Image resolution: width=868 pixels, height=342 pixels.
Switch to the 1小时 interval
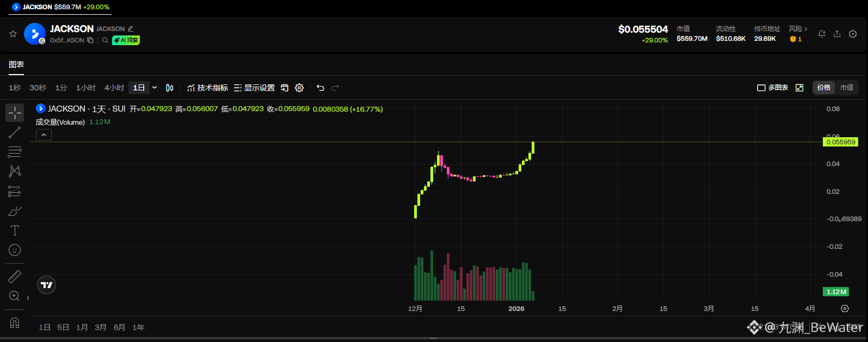(x=86, y=88)
